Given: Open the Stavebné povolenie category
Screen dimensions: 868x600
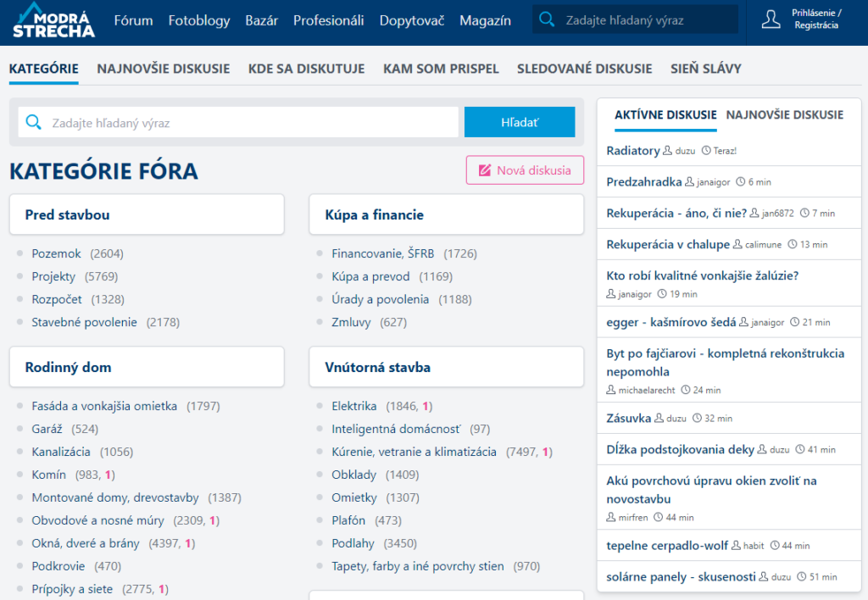Looking at the screenshot, I should 84,322.
